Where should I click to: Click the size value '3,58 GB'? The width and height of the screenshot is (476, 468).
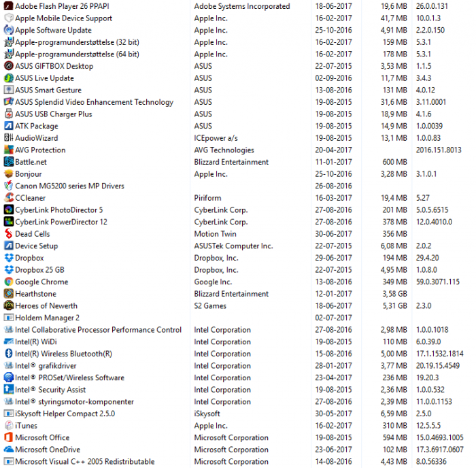click(x=394, y=294)
